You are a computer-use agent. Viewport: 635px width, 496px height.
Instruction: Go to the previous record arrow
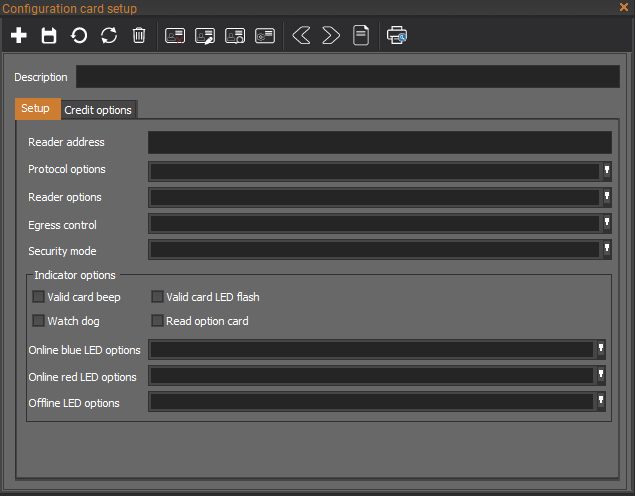pyautogui.click(x=301, y=36)
